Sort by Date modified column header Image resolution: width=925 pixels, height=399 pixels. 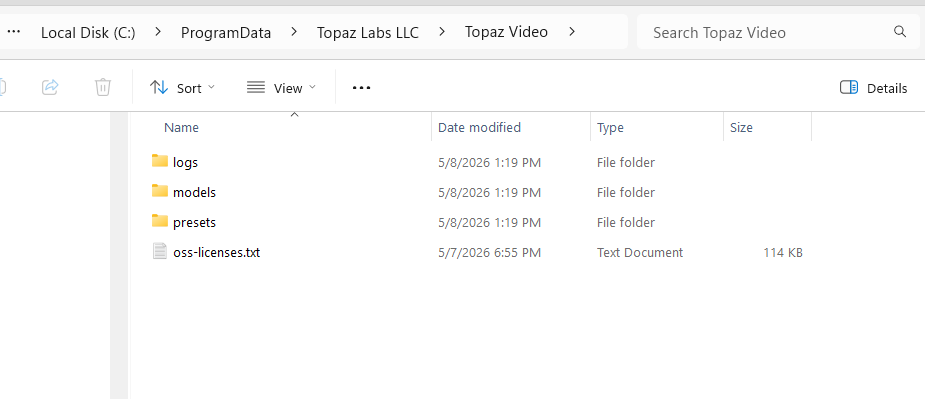(479, 127)
